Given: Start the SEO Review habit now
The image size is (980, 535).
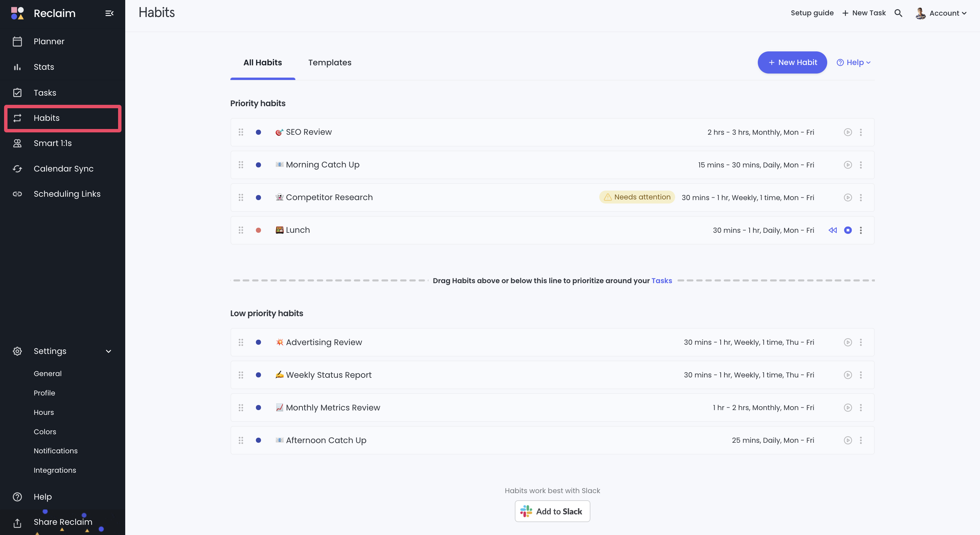Looking at the screenshot, I should click(x=848, y=132).
